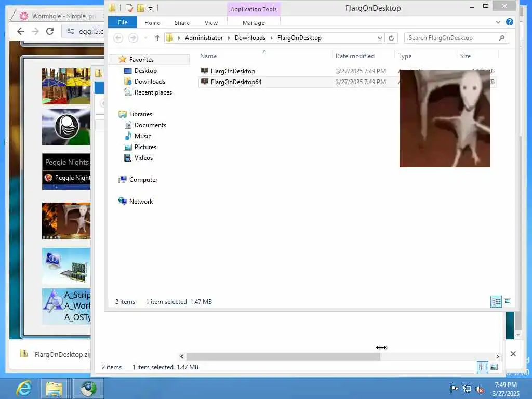Go up one folder level
Viewport: 532px width, 399px height.
point(157,38)
